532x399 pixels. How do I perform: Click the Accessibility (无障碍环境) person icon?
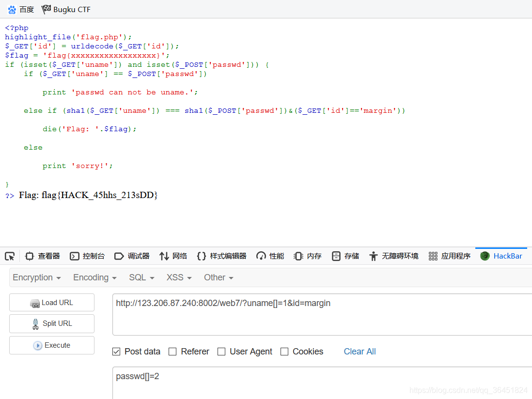[373, 256]
